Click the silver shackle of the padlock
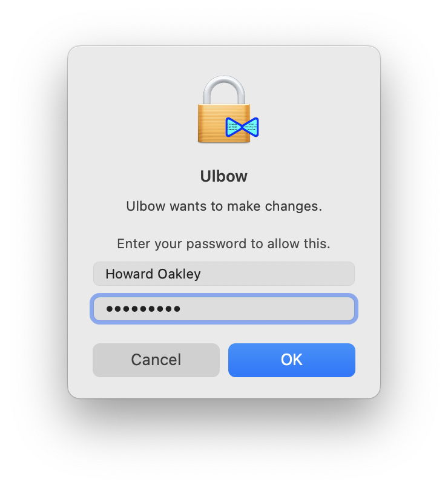The image size is (448, 488). 224,90
